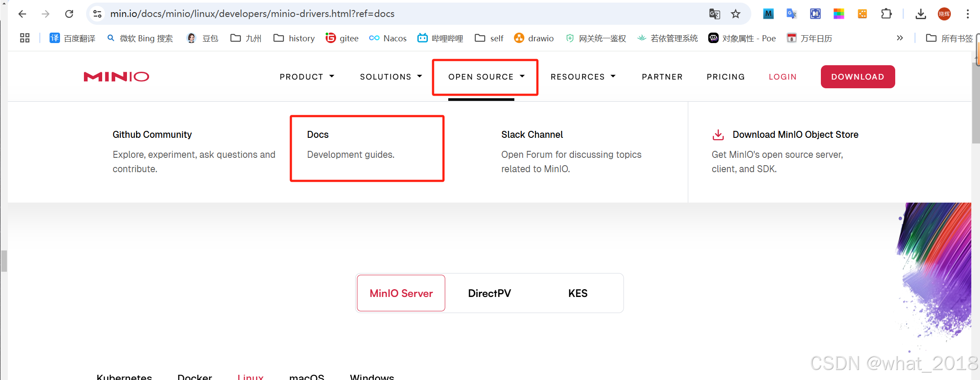Switch to the KES tab

tap(577, 293)
